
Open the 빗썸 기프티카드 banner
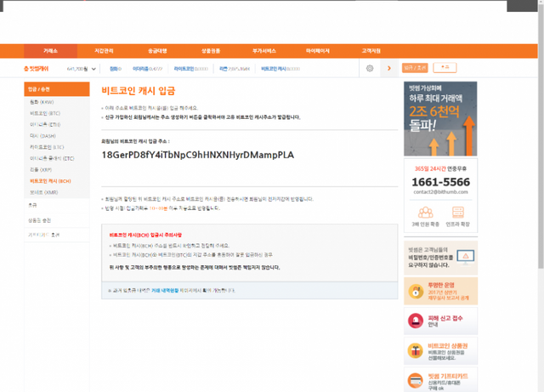pyautogui.click(x=440, y=380)
